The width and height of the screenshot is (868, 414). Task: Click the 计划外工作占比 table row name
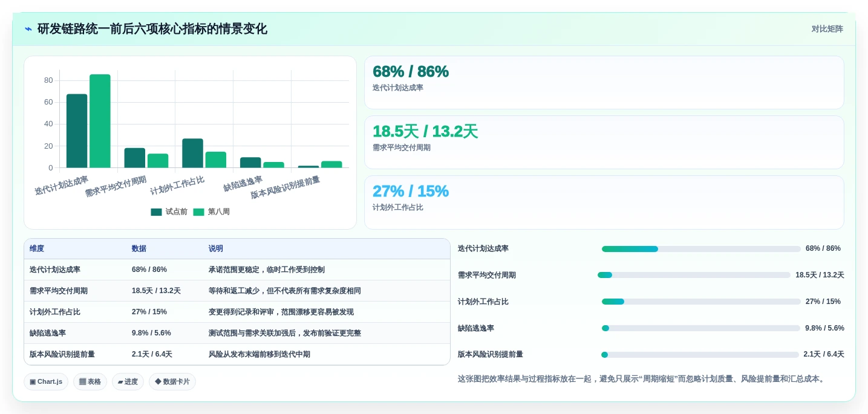click(x=55, y=312)
